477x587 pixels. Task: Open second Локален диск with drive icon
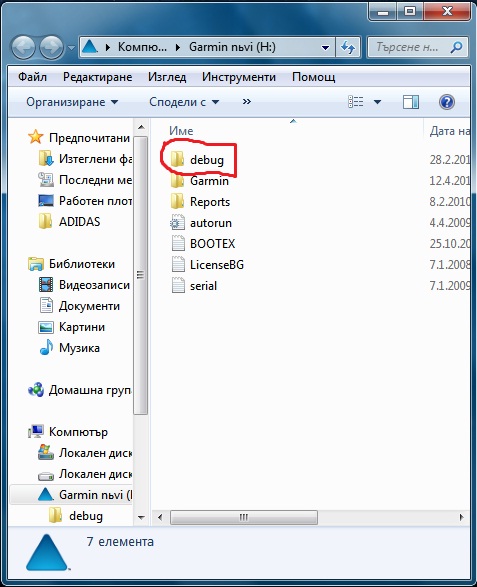coord(95,474)
